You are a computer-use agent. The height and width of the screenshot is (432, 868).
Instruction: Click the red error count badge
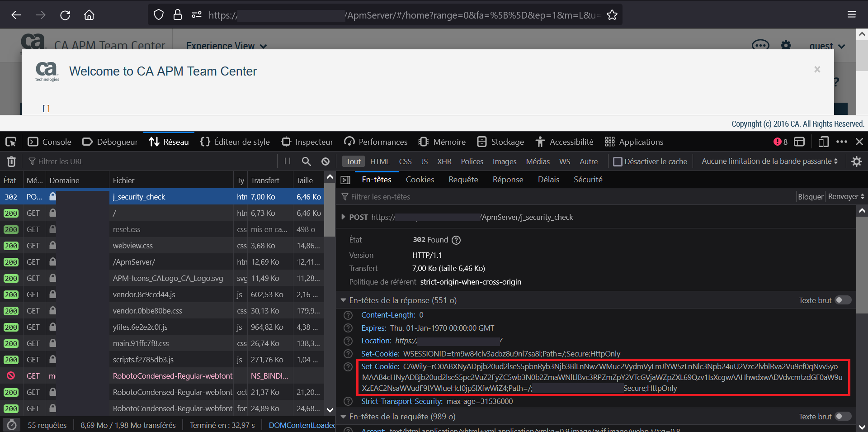[781, 142]
